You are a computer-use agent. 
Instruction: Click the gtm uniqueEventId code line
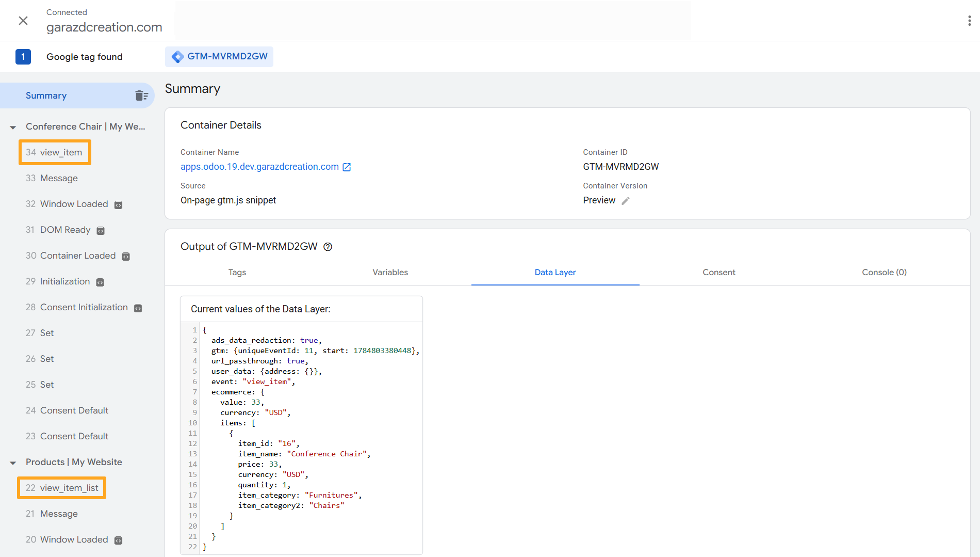pos(316,351)
